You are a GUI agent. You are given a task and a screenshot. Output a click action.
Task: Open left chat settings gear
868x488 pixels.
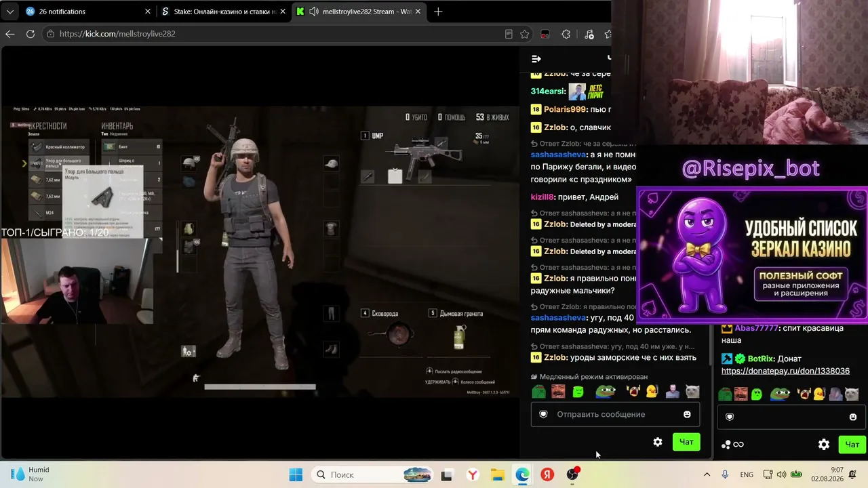pyautogui.click(x=658, y=442)
